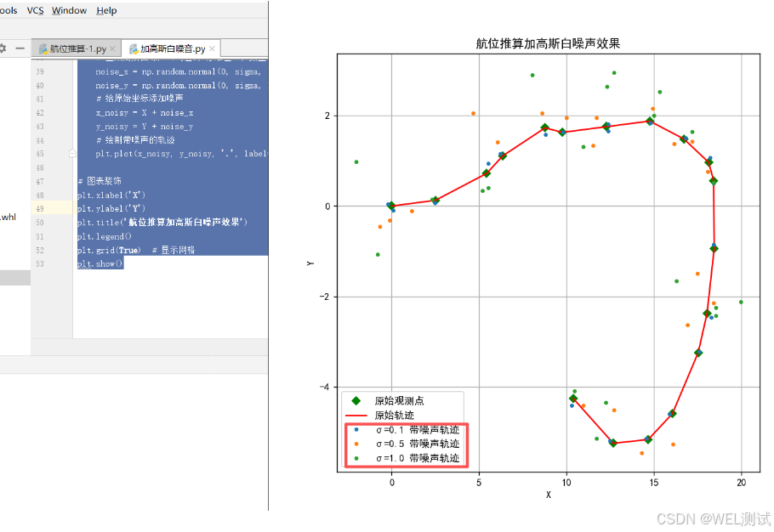Image resolution: width=774 pixels, height=532 pixels.
Task: Open the Window menu
Action: coord(69,10)
